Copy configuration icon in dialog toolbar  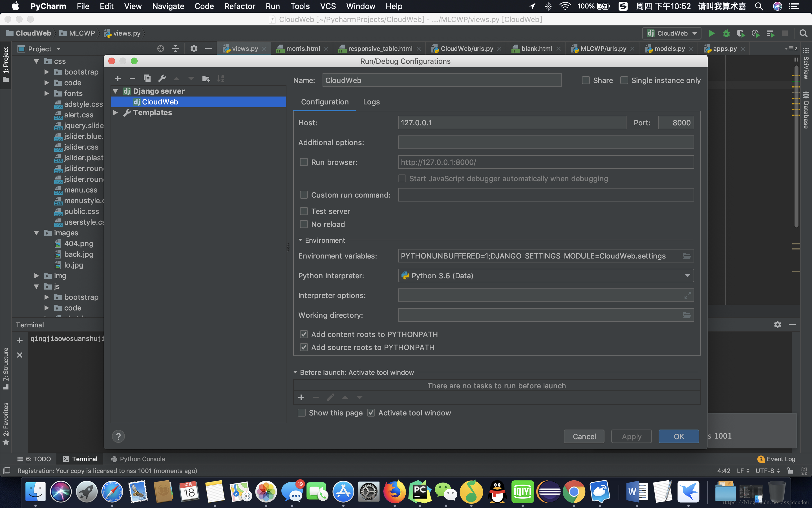pos(147,79)
